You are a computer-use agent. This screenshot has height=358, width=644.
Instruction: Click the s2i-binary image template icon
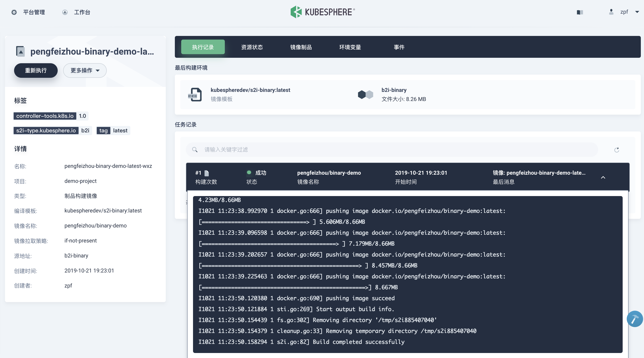click(195, 95)
